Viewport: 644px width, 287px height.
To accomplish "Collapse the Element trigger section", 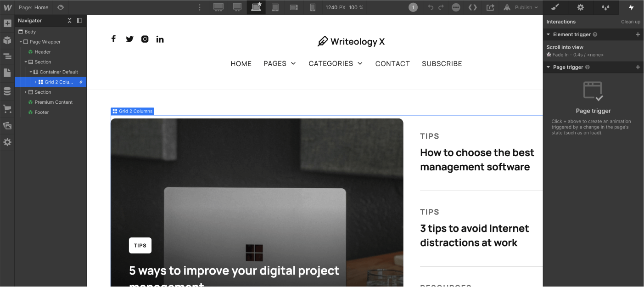I will (x=548, y=34).
